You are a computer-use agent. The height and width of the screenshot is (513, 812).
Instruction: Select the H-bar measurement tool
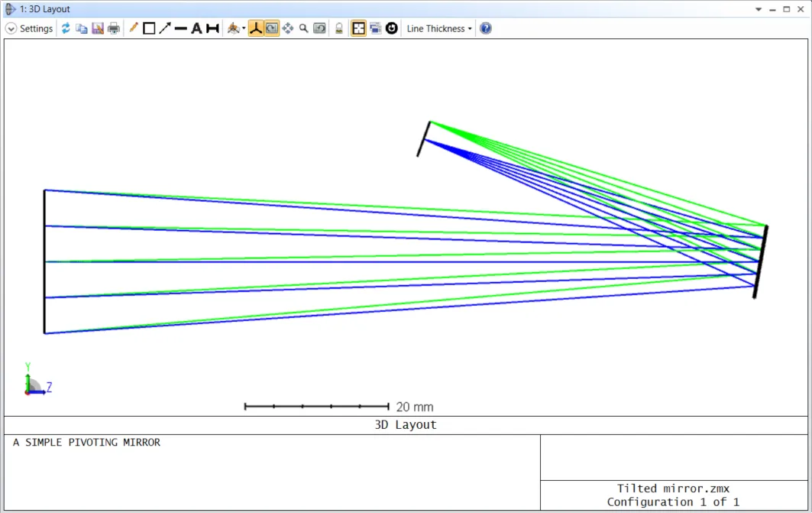(x=212, y=28)
